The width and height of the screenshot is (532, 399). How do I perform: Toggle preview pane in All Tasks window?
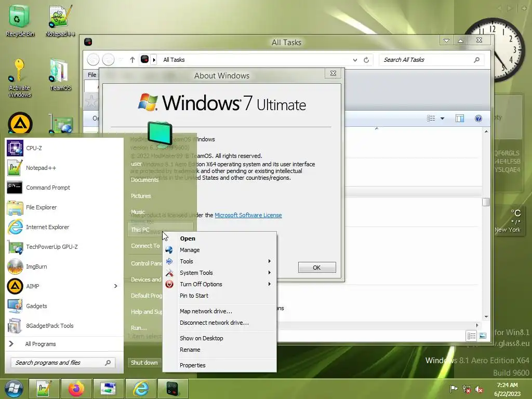tap(460, 118)
